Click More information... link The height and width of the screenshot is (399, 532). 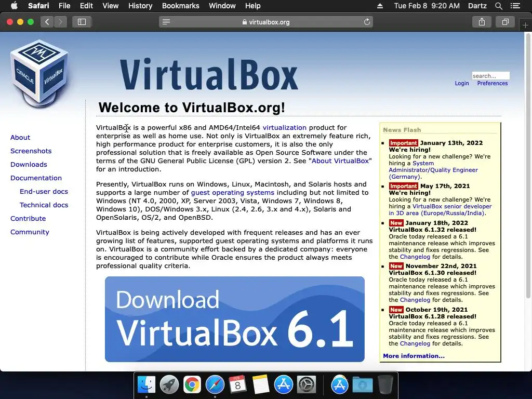[414, 356]
